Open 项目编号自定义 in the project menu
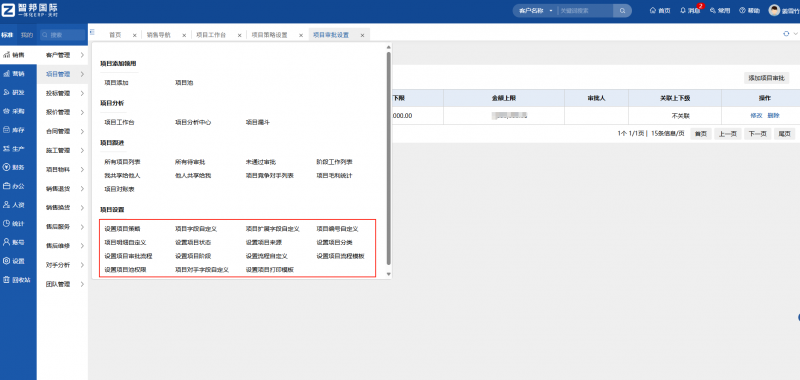This screenshot has width=800, height=380. pos(337,229)
